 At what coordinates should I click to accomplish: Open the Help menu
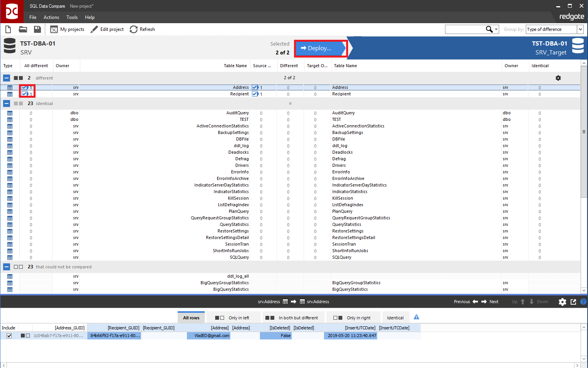coord(90,17)
